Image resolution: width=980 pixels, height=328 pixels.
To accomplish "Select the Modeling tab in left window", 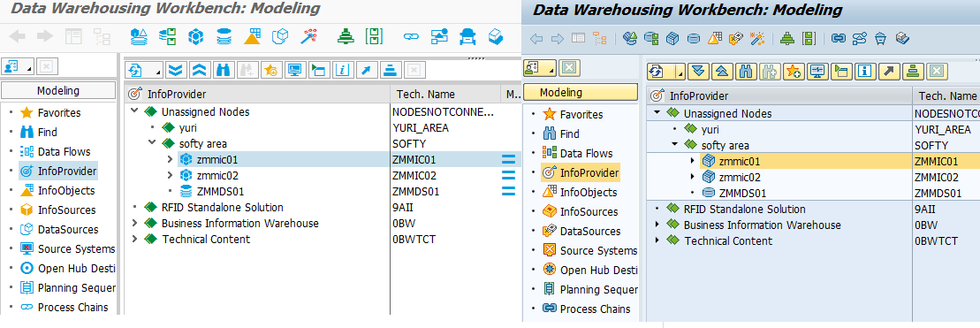I will point(58,90).
